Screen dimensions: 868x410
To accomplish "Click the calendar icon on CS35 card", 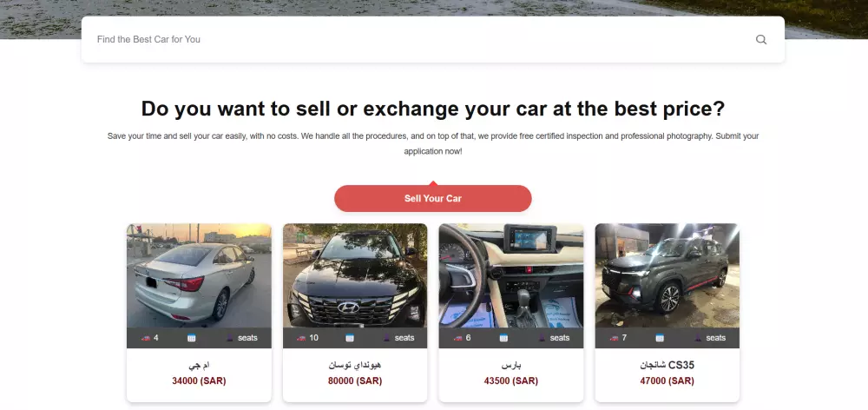I will [x=660, y=337].
